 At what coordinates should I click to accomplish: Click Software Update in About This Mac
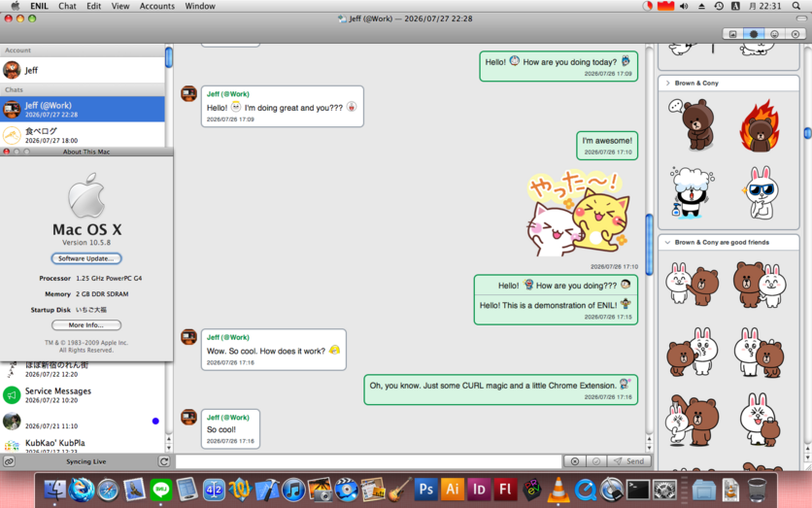click(x=86, y=258)
